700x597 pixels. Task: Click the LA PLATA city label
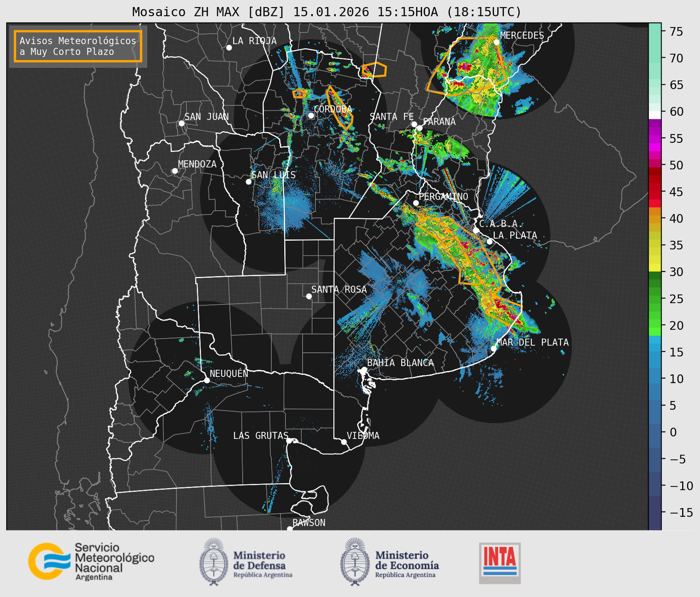(x=515, y=235)
